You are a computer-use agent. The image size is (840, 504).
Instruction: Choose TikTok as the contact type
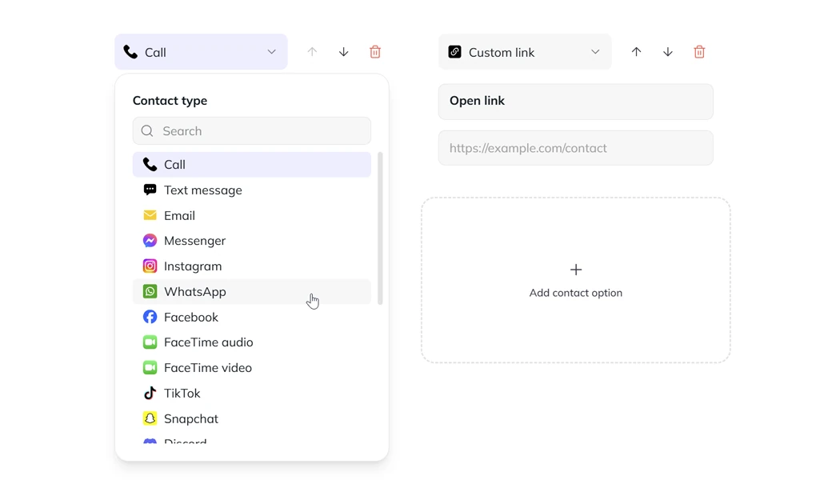[x=252, y=393]
